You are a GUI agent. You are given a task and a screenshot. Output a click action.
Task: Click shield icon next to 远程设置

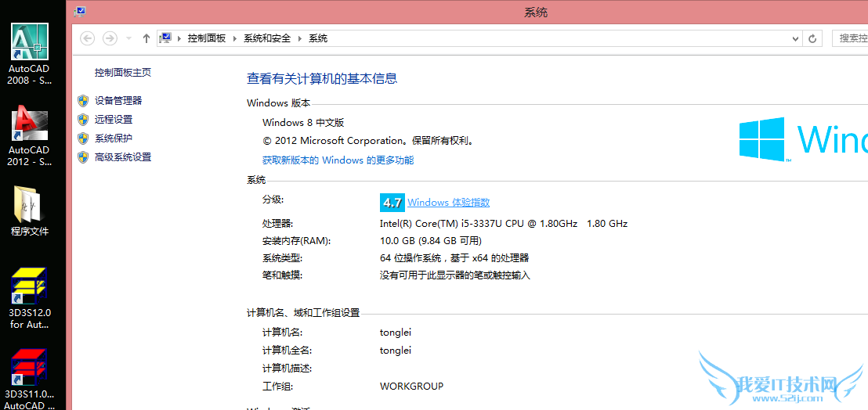[83, 120]
